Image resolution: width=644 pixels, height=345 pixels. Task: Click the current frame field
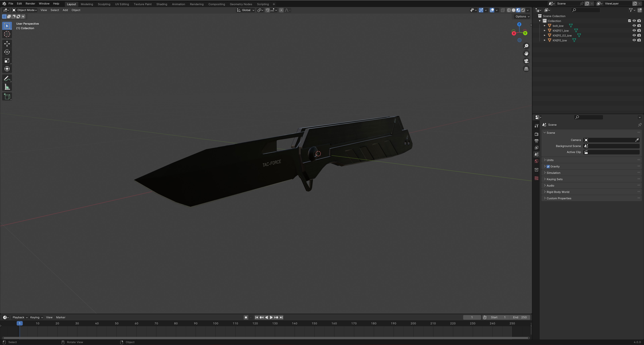(x=472, y=318)
